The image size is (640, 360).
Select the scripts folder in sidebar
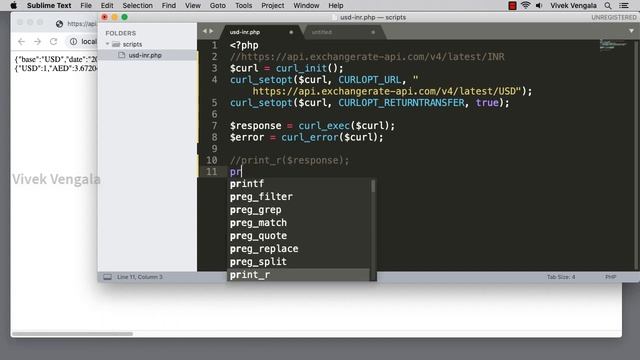coord(132,44)
